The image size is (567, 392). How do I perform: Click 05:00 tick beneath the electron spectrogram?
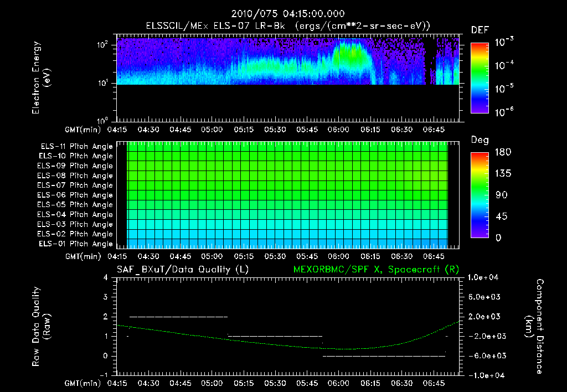tap(212, 130)
